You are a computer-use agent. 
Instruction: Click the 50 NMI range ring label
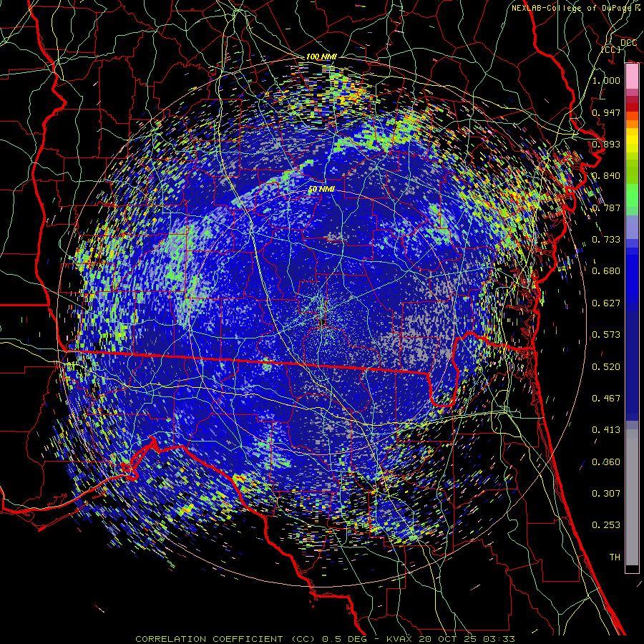(321, 190)
